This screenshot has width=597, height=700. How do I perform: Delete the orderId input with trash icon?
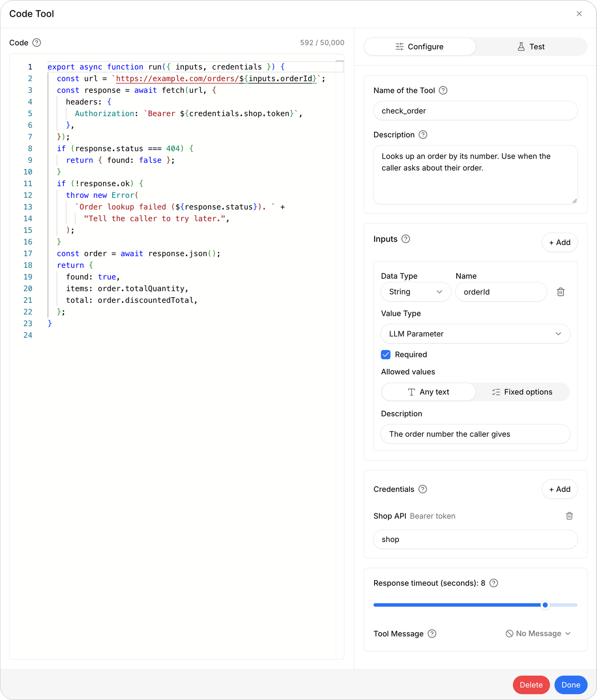pos(561,292)
